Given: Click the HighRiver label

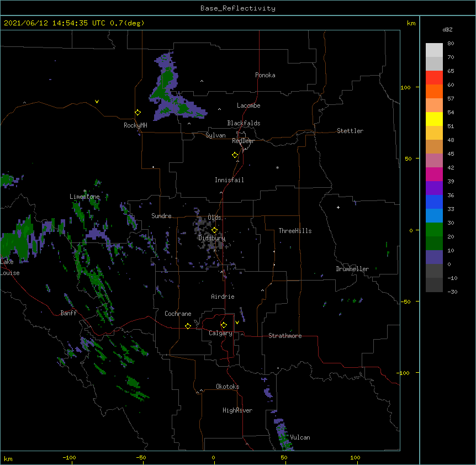Looking at the screenshot, I should click(237, 410).
